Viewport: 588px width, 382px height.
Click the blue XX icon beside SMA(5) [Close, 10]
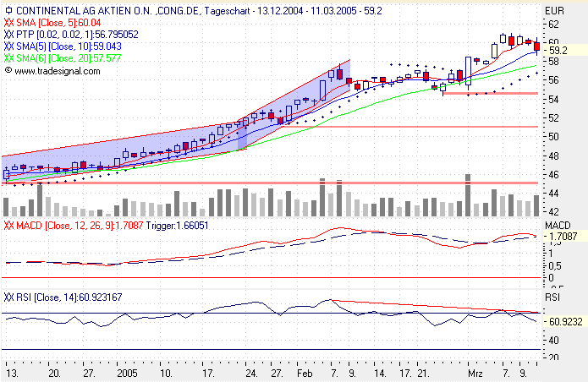tap(8, 46)
